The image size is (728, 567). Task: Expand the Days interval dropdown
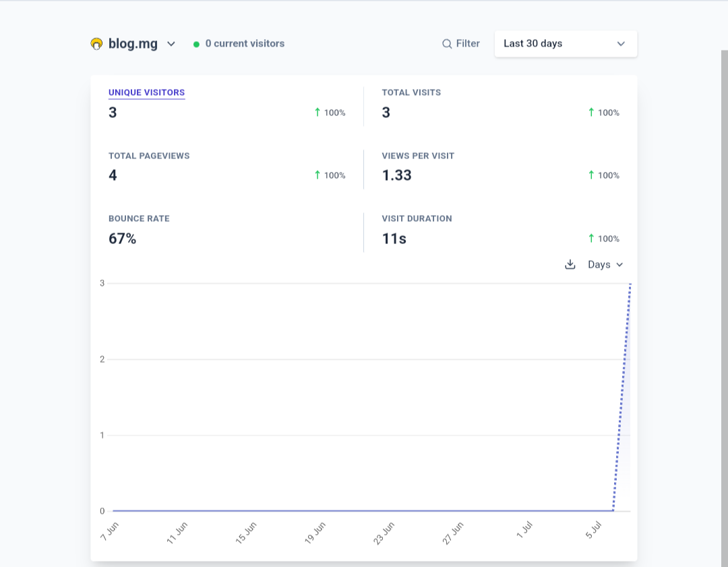click(x=605, y=264)
